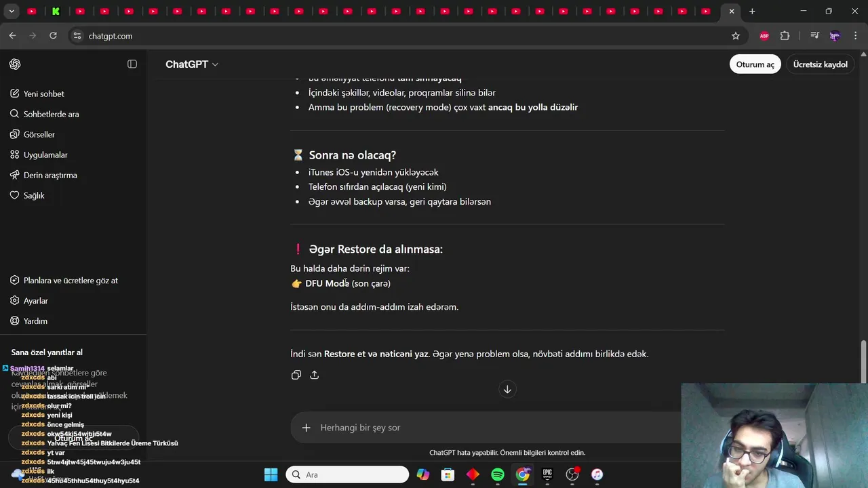Open OBS Studio from the taskbar
868x488 pixels.
pyautogui.click(x=572, y=474)
